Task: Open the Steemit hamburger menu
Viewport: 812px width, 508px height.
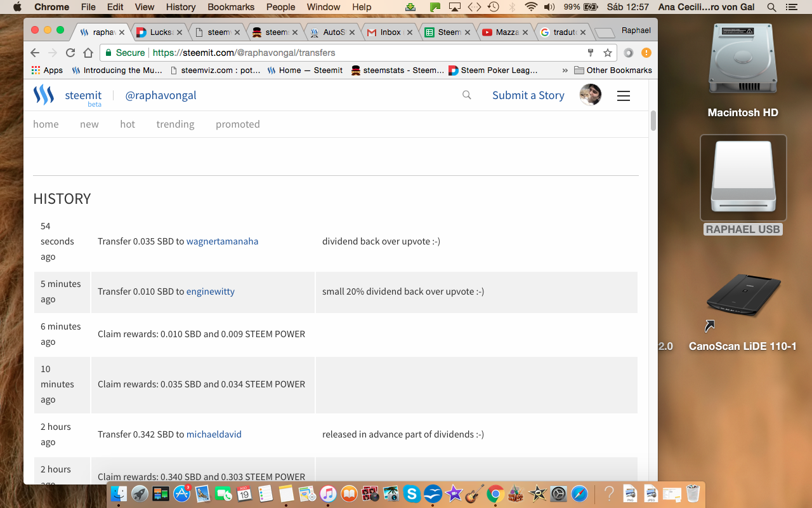Action: [624, 95]
